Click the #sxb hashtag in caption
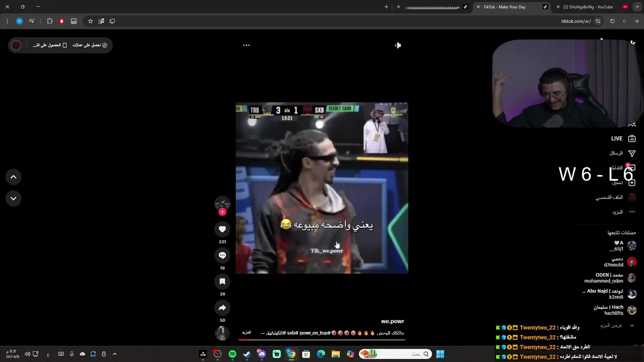 coord(292,333)
